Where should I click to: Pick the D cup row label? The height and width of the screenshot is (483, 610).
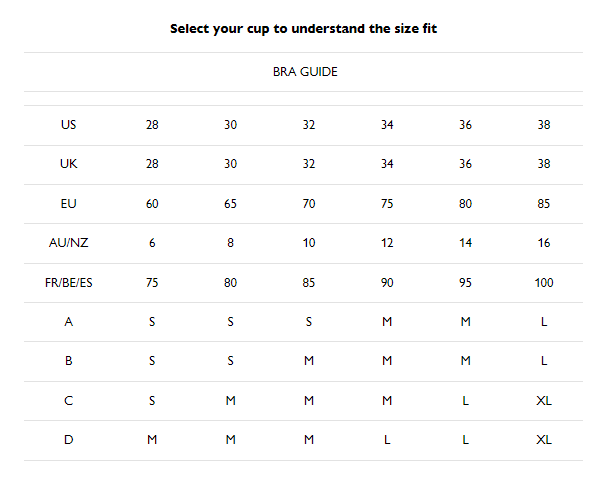click(x=68, y=440)
